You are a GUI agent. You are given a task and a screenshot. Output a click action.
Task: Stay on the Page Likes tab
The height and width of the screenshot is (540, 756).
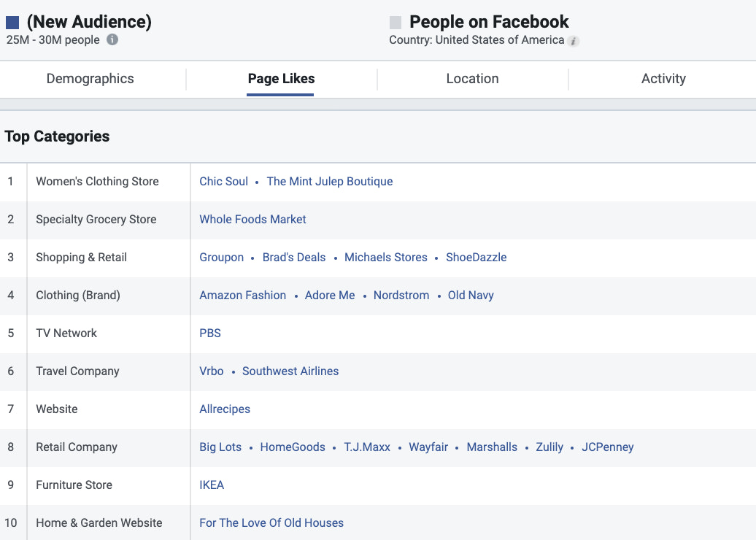pos(281,78)
